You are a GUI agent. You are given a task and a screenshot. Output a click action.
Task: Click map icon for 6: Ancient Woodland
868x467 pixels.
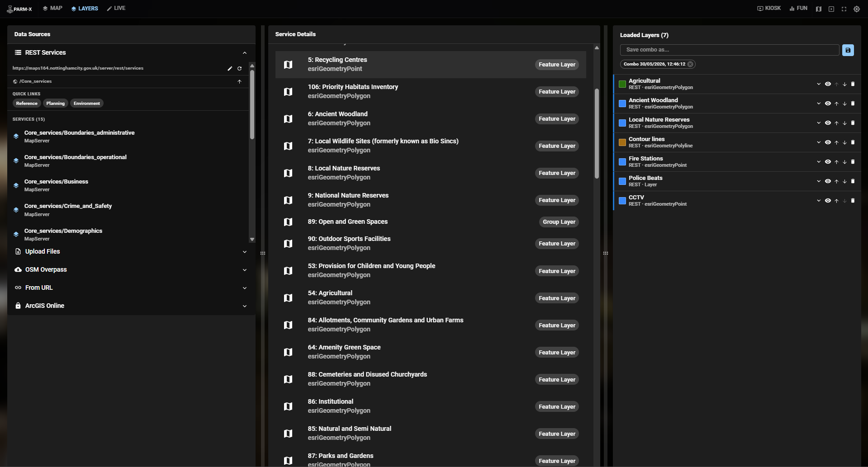click(288, 119)
